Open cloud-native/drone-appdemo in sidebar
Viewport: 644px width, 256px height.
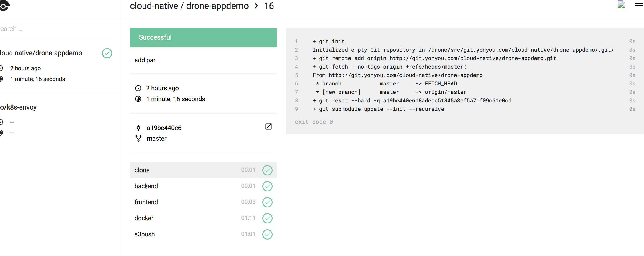[41, 53]
